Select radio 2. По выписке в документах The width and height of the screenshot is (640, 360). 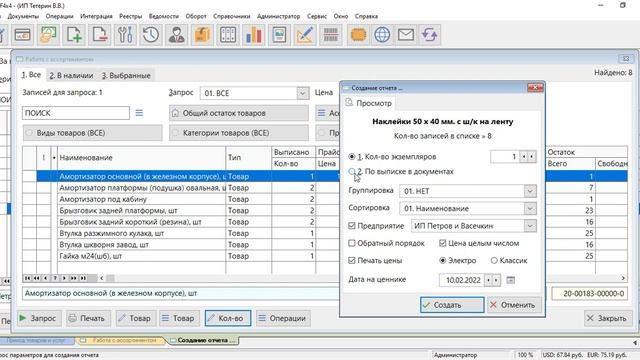(x=351, y=172)
